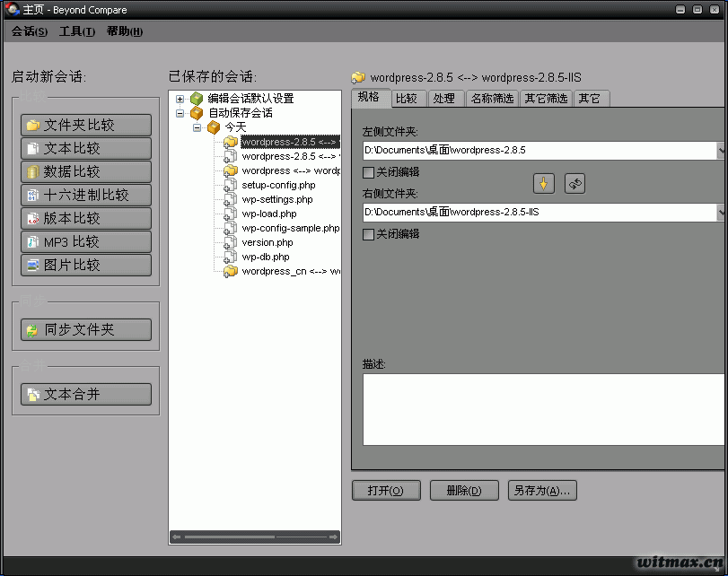Image resolution: width=728 pixels, height=576 pixels.
Task: Select the unhighlighted wordpress-2.8.5 file session below
Action: point(291,156)
